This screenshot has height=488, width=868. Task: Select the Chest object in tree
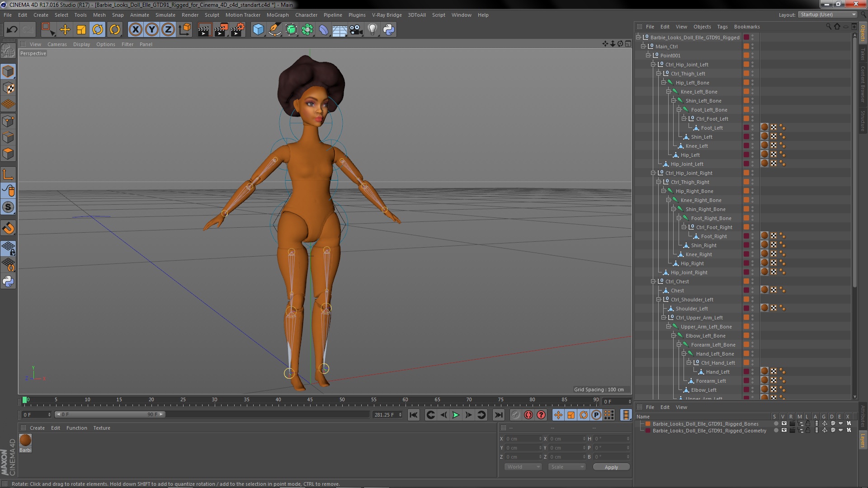(677, 291)
